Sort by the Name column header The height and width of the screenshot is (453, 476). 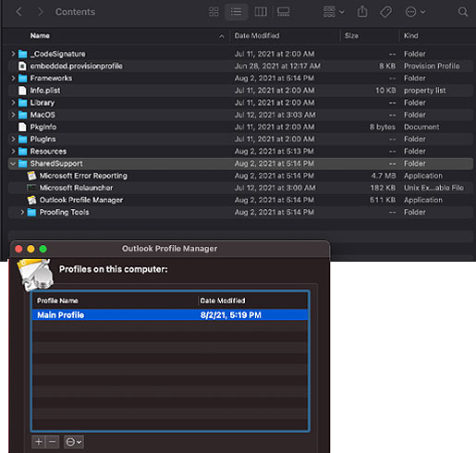click(40, 36)
